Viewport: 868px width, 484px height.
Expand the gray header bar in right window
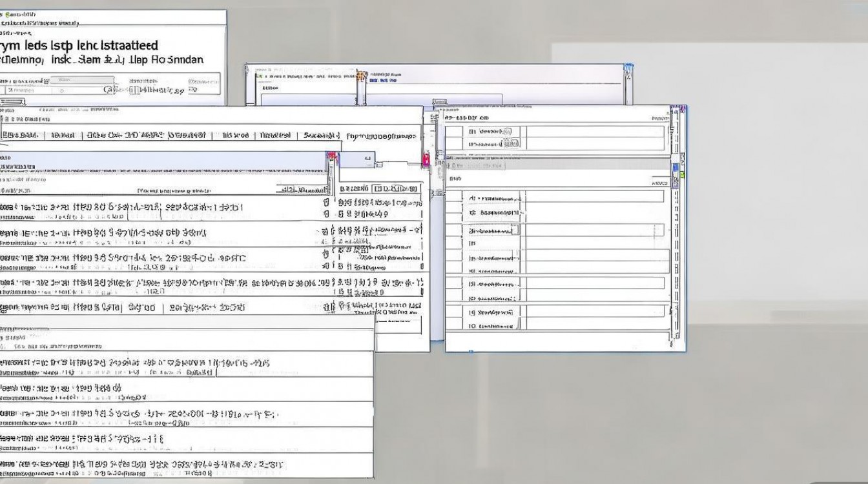[557, 164]
